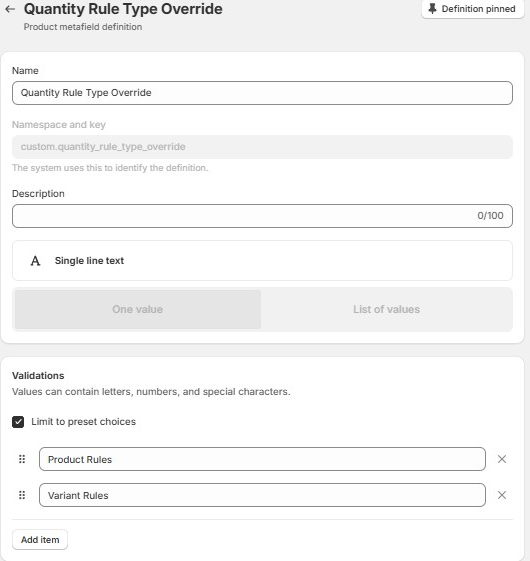The width and height of the screenshot is (530, 561).
Task: Uncheck Limit to preset choices
Action: pyautogui.click(x=18, y=422)
